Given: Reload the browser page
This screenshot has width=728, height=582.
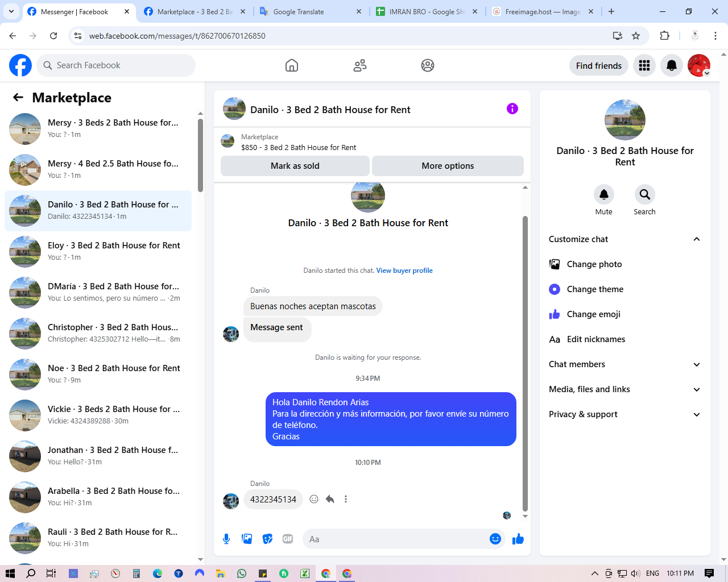Looking at the screenshot, I should click(53, 36).
